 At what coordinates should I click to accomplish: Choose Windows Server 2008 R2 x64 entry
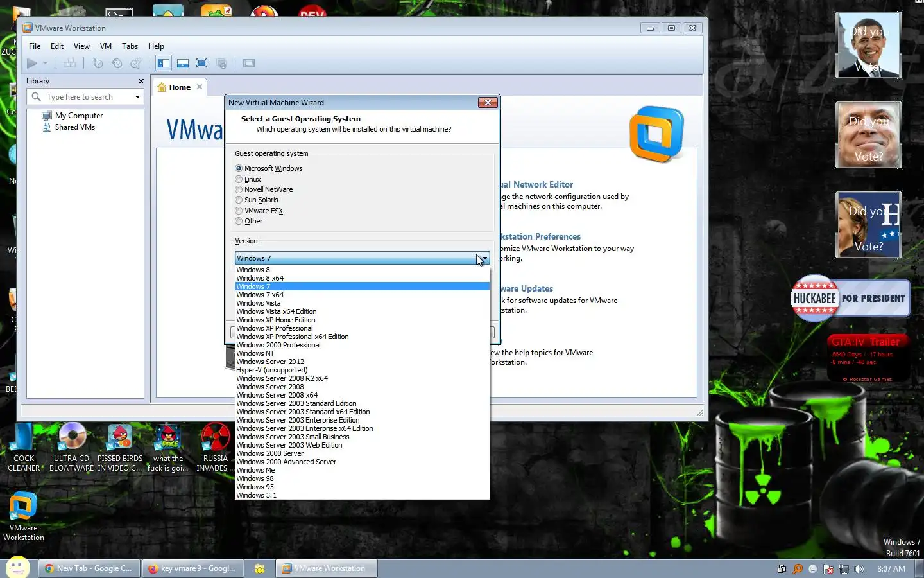point(363,378)
